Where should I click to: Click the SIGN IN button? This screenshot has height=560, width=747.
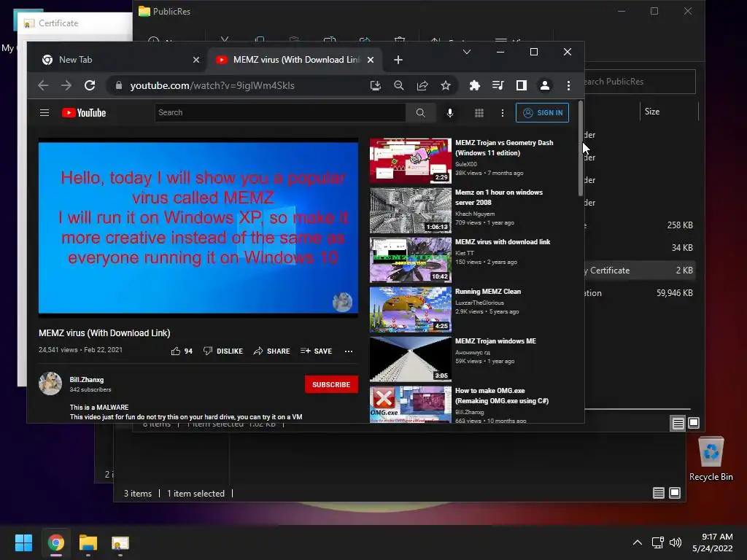[x=542, y=112]
